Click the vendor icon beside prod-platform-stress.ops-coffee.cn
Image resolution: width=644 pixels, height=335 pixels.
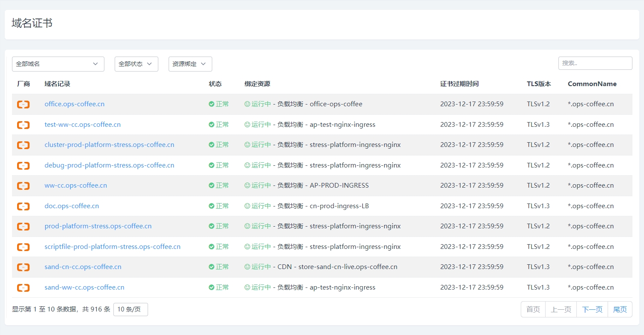(x=23, y=226)
